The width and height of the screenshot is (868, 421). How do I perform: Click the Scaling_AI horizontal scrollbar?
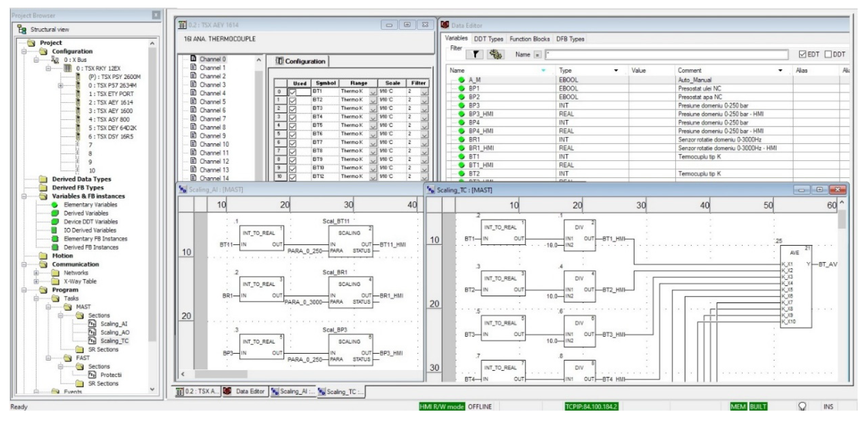(221, 374)
